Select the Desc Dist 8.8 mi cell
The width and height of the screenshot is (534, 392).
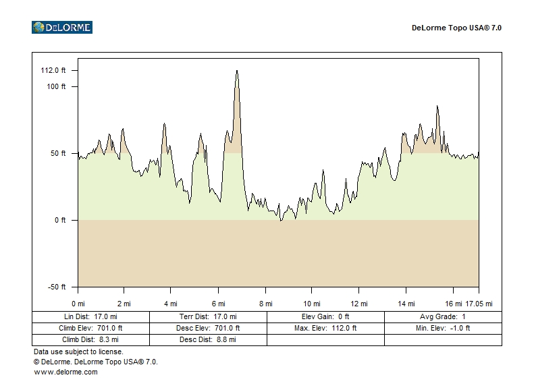(208, 339)
